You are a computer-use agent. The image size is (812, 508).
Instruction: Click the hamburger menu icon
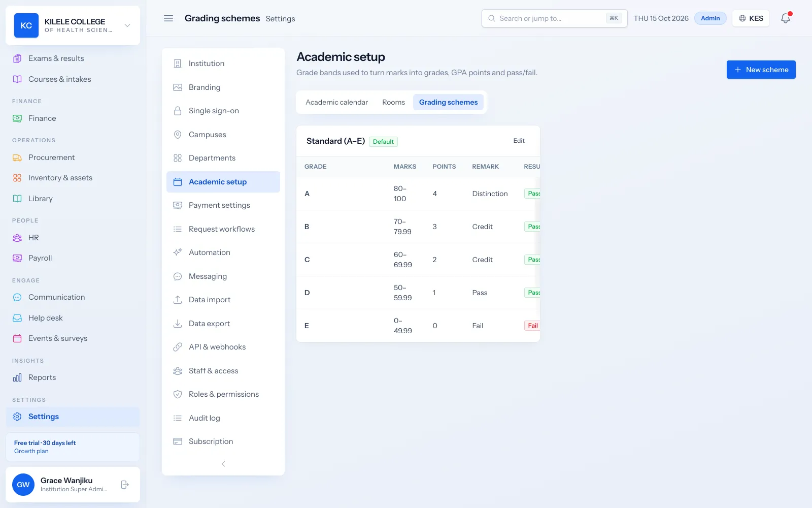coord(168,18)
